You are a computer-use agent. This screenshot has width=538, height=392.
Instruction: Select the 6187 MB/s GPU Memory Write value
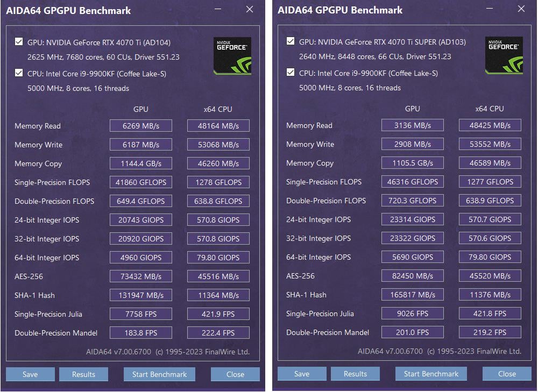pyautogui.click(x=140, y=145)
